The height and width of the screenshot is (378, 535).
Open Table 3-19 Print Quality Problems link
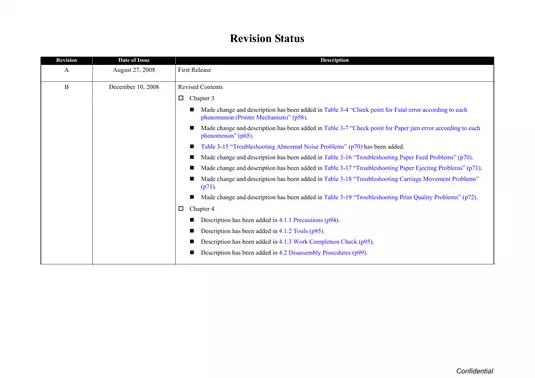(400, 197)
